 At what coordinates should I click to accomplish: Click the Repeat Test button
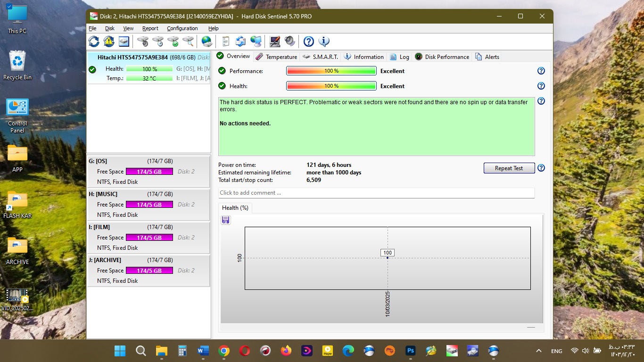point(509,168)
